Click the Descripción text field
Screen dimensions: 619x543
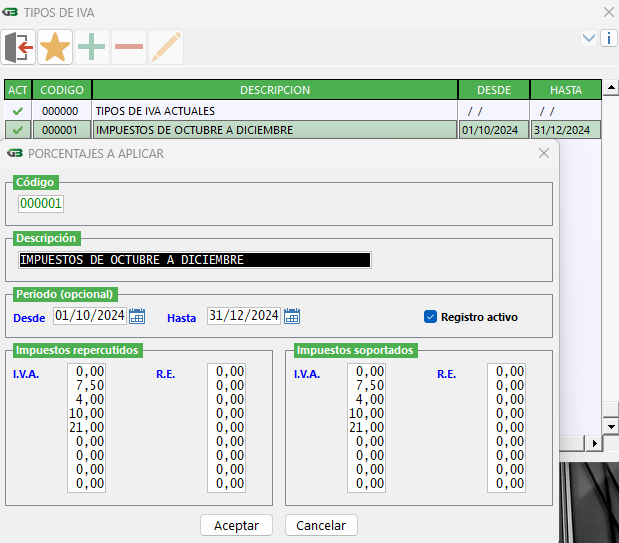click(x=195, y=260)
